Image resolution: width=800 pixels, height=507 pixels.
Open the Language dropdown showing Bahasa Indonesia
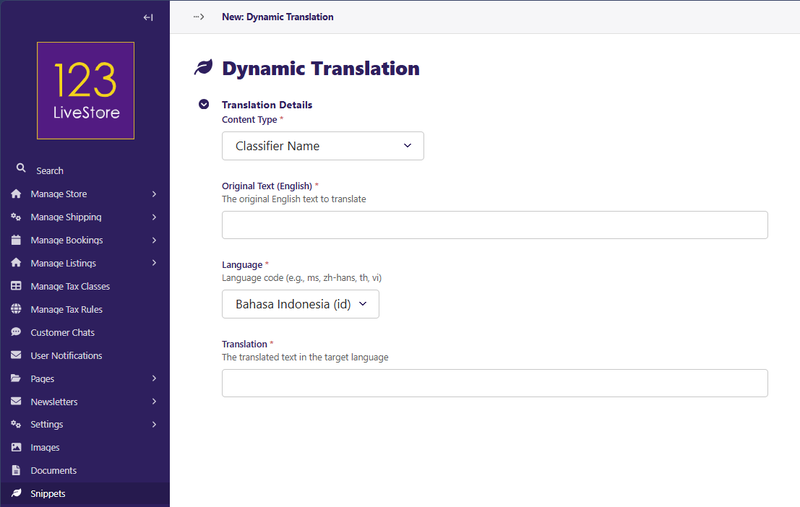(x=301, y=304)
